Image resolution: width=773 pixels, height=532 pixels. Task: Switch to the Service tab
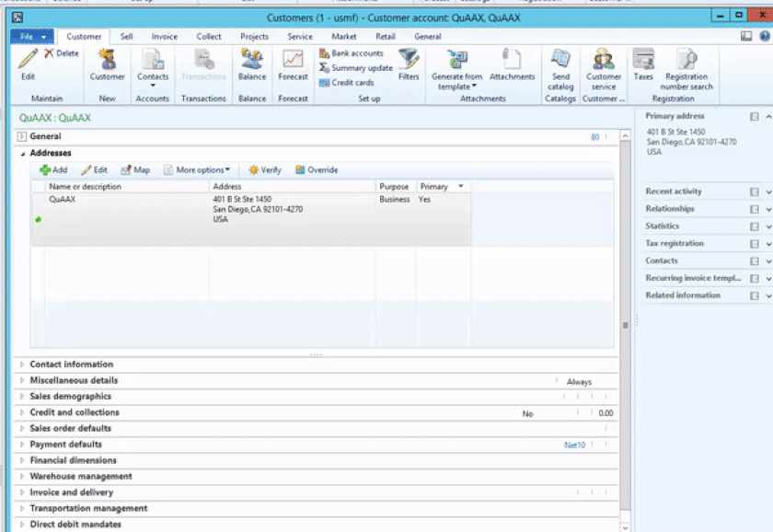coord(300,37)
